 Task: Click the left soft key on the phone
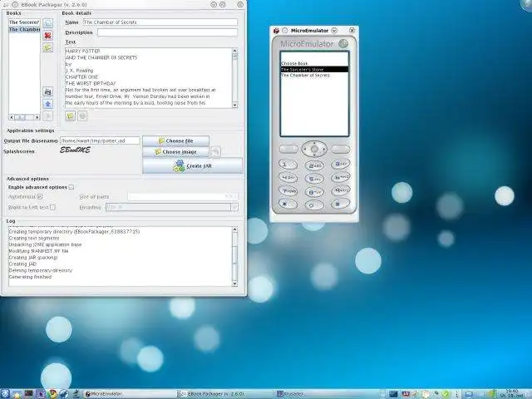coord(288,149)
